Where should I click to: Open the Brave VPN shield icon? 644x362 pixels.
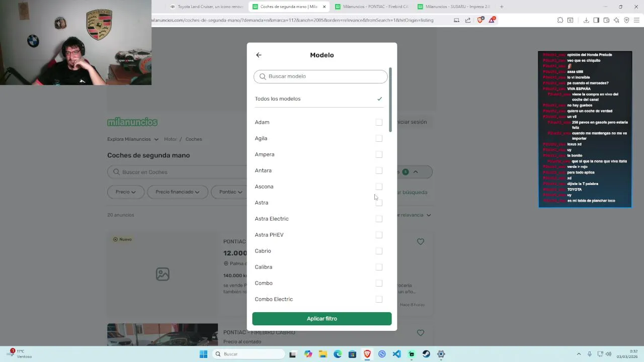626,20
